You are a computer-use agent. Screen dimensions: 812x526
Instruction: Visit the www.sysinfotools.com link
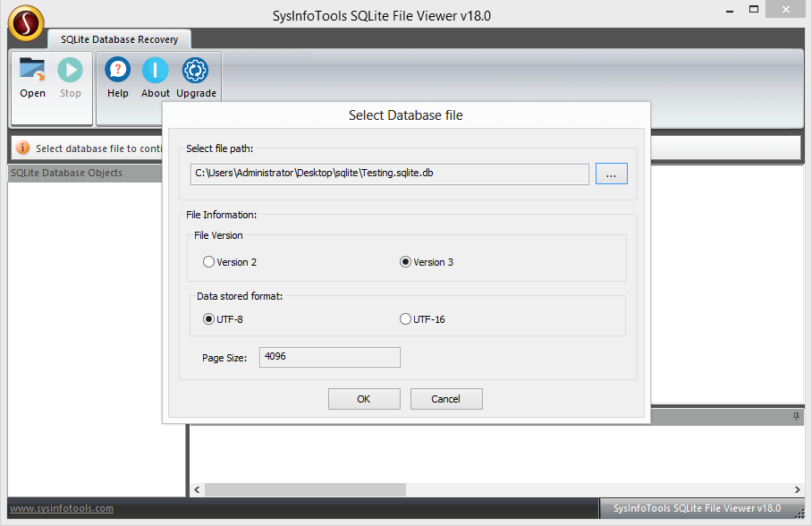[60, 508]
